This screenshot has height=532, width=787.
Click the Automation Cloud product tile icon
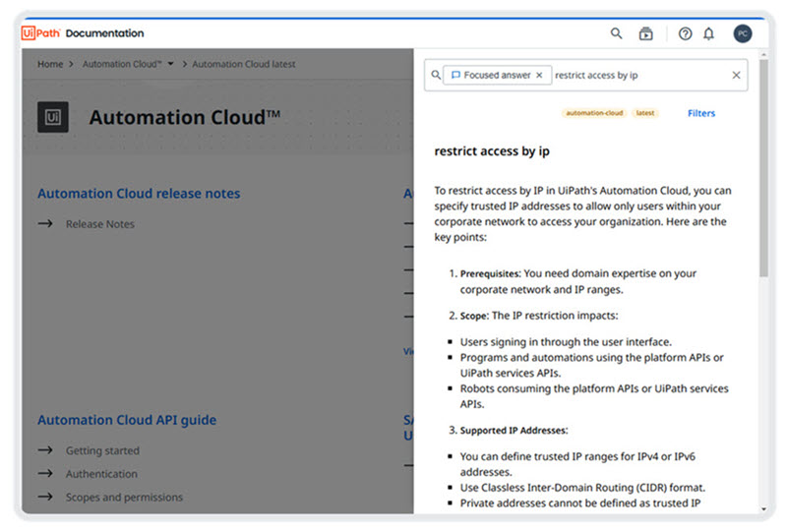click(53, 117)
